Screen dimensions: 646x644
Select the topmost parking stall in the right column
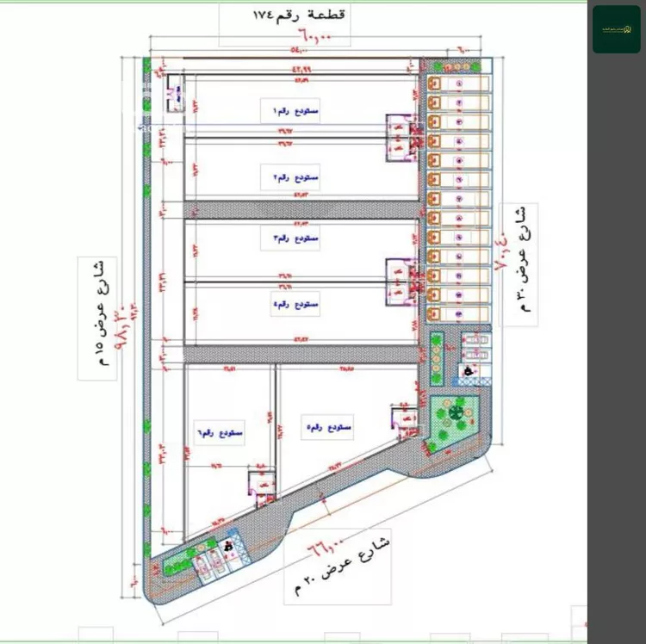pos(460,84)
